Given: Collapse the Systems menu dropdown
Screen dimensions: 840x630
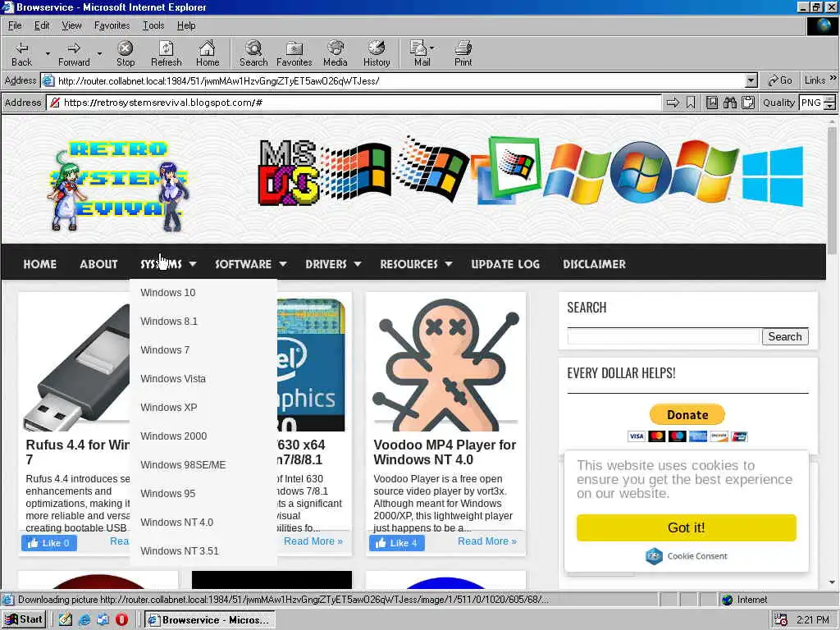Looking at the screenshot, I should (x=193, y=264).
